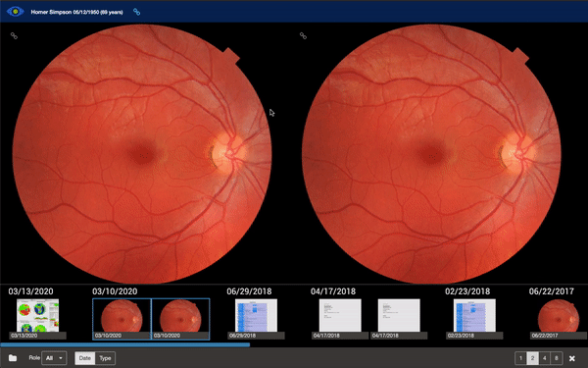The height and width of the screenshot is (368, 588).
Task: Select four-image layout button 4
Action: (x=545, y=358)
